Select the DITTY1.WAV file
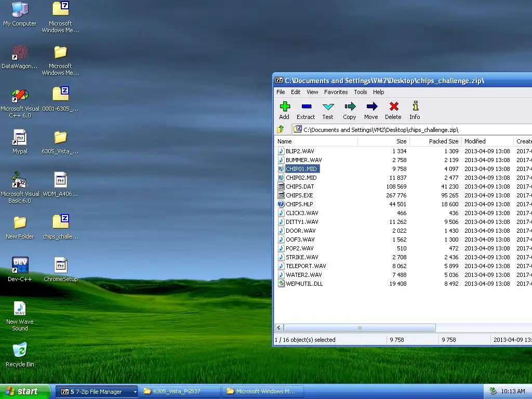The image size is (532, 399). pos(302,221)
